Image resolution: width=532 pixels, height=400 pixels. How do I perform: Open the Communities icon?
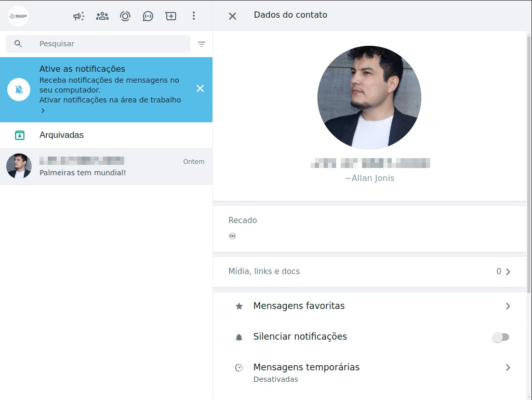click(x=102, y=16)
